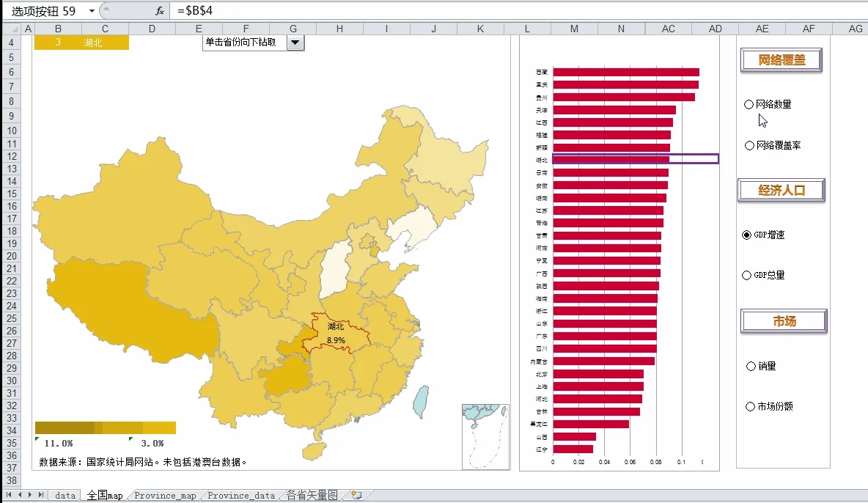Open the 单击省份向下钻取 dropdown arrow

tap(295, 43)
